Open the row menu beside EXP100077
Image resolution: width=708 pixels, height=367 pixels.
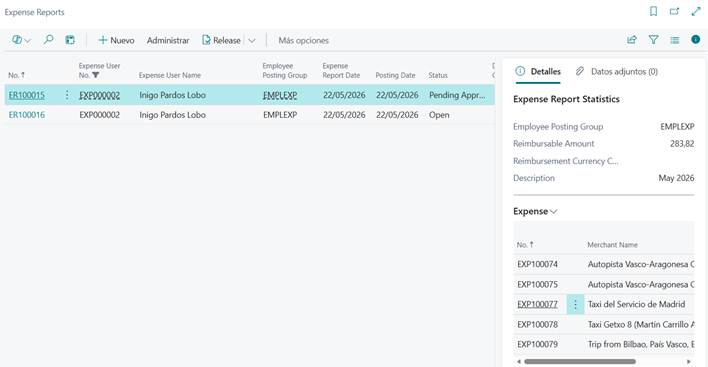click(575, 304)
